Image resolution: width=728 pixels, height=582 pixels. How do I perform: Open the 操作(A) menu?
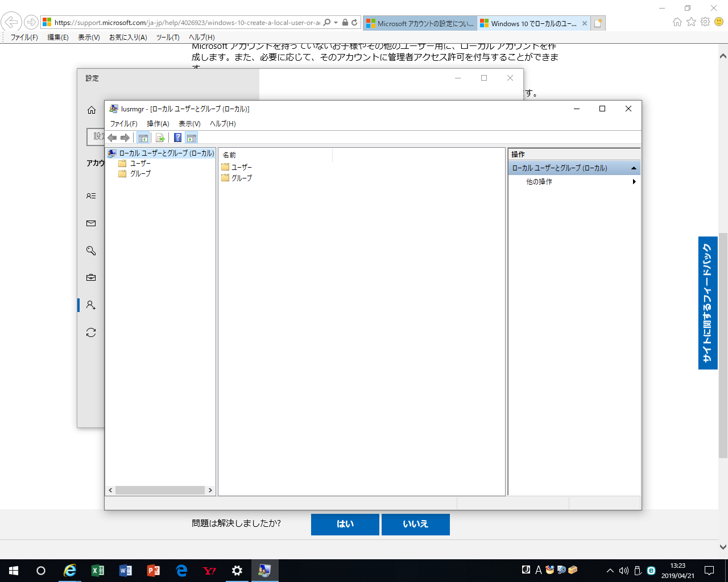(158, 123)
